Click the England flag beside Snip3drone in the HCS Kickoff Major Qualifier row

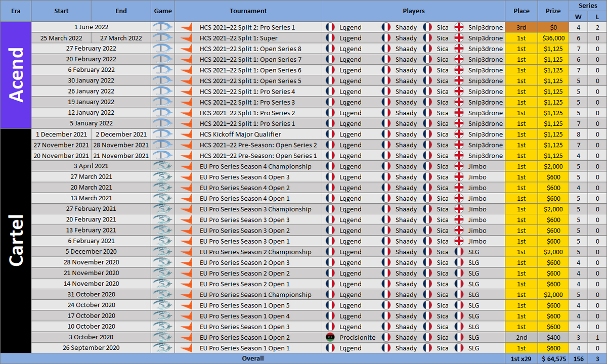pyautogui.click(x=459, y=134)
